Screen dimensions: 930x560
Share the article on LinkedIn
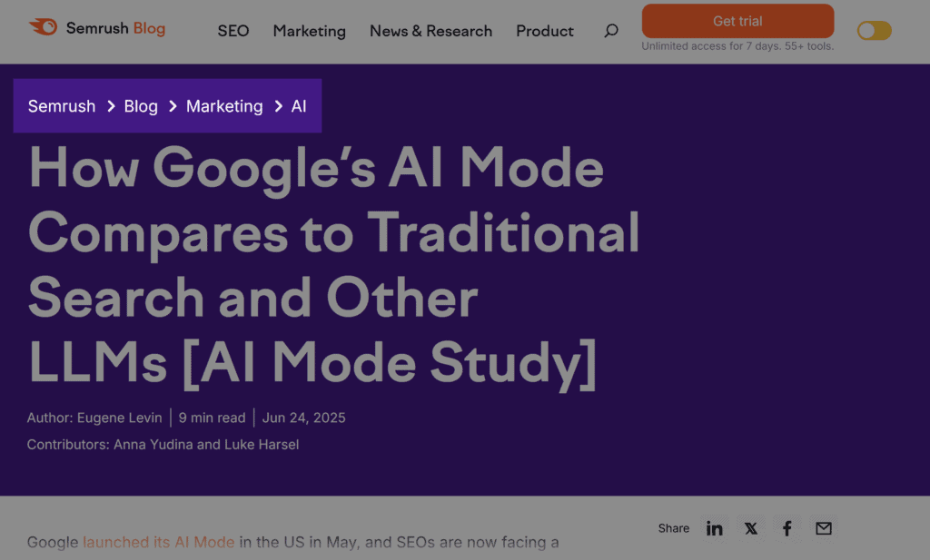click(x=715, y=527)
